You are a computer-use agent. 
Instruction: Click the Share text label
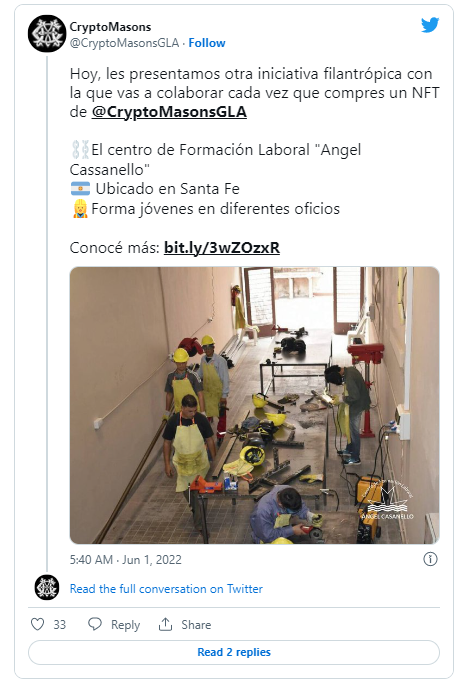(196, 625)
